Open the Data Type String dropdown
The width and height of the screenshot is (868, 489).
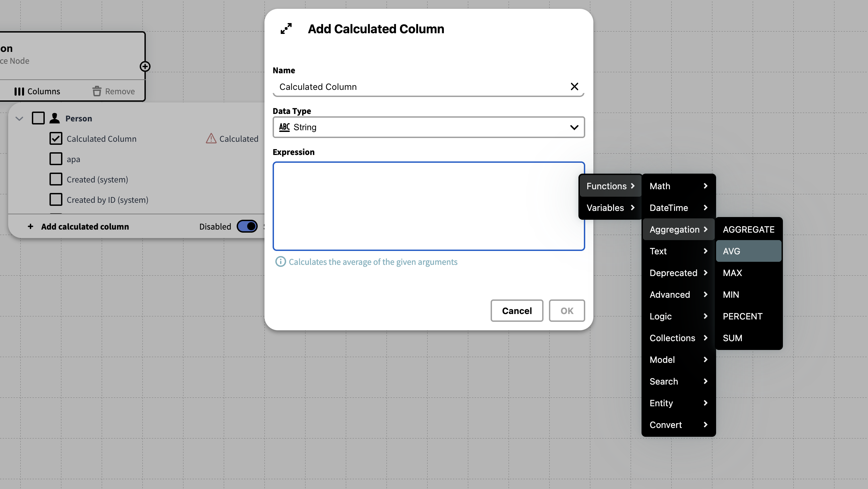429,127
